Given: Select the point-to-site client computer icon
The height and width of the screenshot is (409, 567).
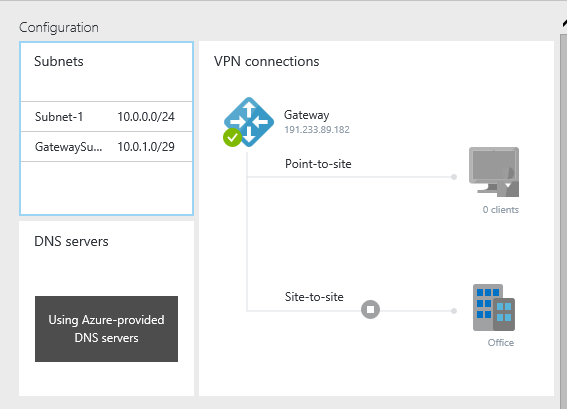Looking at the screenshot, I should click(494, 172).
